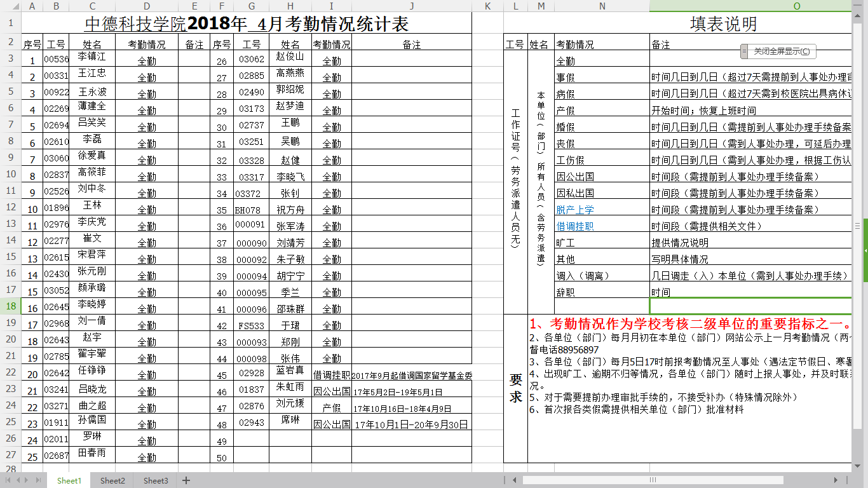Select column O header
Image resolution: width=868 pixels, height=488 pixels.
point(750,6)
